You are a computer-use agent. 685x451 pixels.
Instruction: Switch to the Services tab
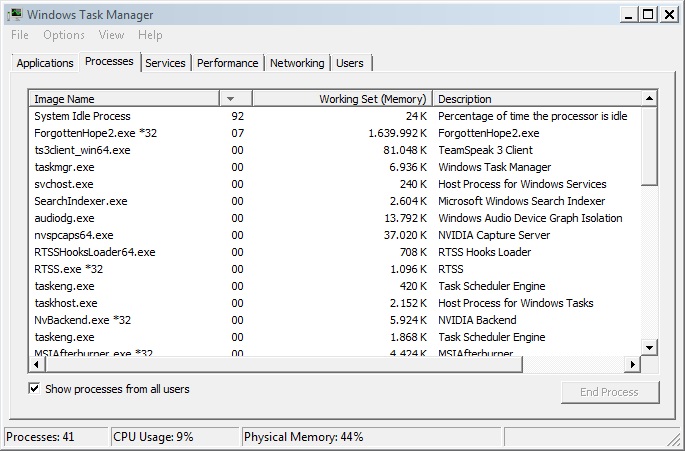[165, 63]
